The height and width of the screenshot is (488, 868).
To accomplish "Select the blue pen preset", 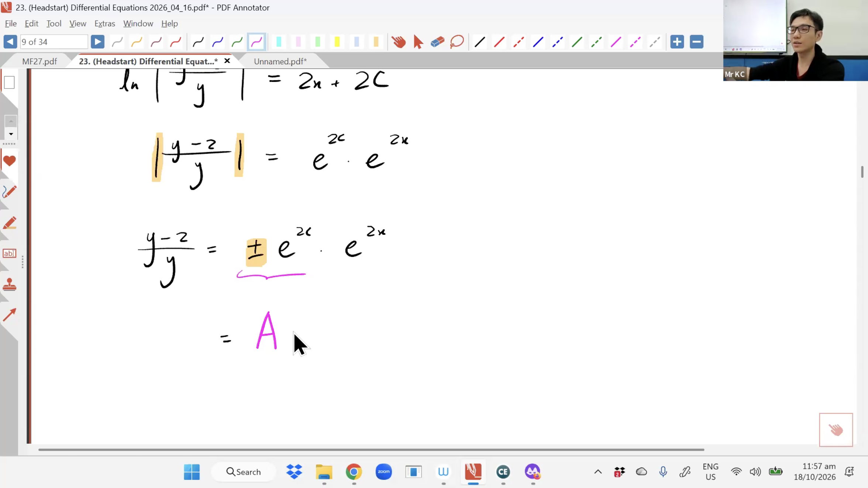I will pos(218,42).
